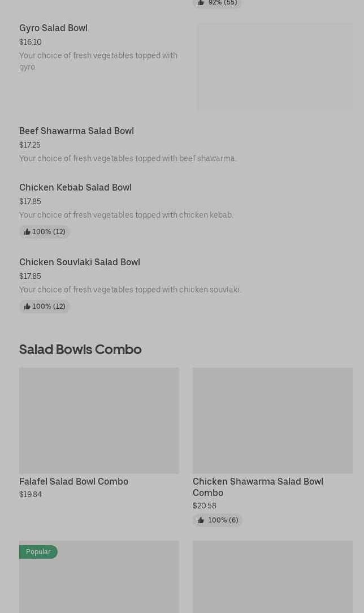The width and height of the screenshot is (364, 613).
Task: Click thumbs-up icon under Chicken Shawarma Combo
Action: (x=201, y=520)
